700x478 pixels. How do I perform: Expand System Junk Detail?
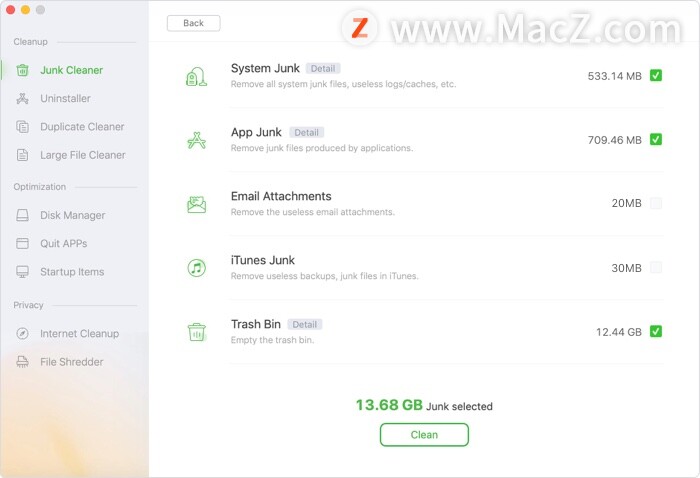coord(323,68)
